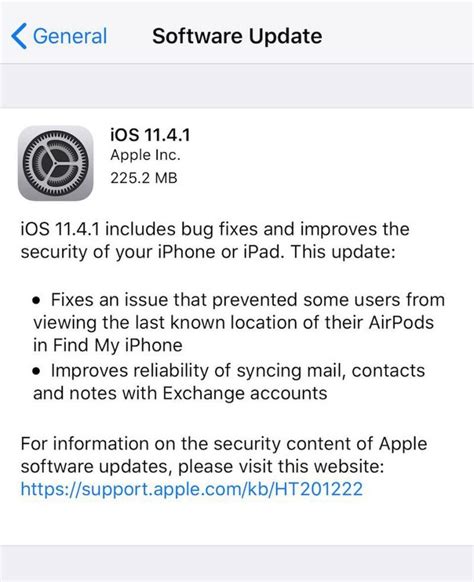The image size is (474, 582).
Task: Tap the blue back chevron arrow
Action: (x=19, y=36)
